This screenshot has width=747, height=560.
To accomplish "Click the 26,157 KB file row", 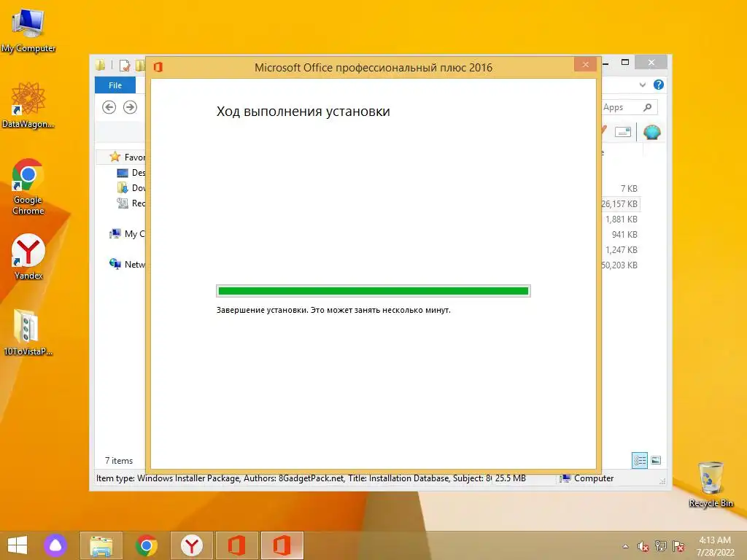I will coord(620,204).
